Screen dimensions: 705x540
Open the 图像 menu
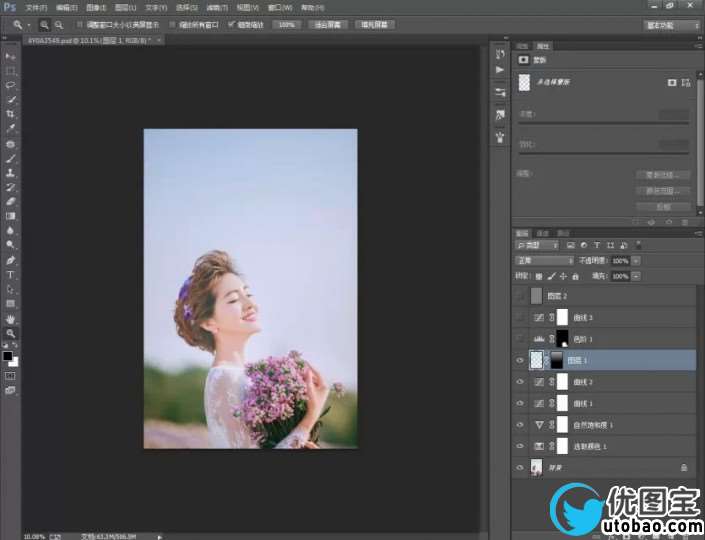(x=96, y=7)
